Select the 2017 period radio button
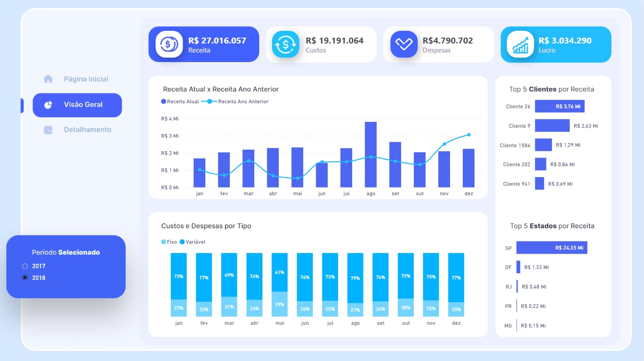This screenshot has width=644, height=361. (x=25, y=266)
